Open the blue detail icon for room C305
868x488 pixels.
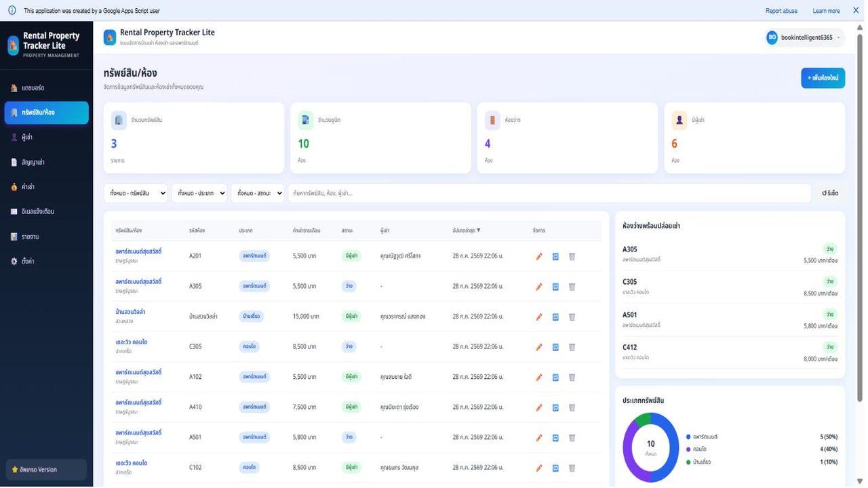pos(555,347)
